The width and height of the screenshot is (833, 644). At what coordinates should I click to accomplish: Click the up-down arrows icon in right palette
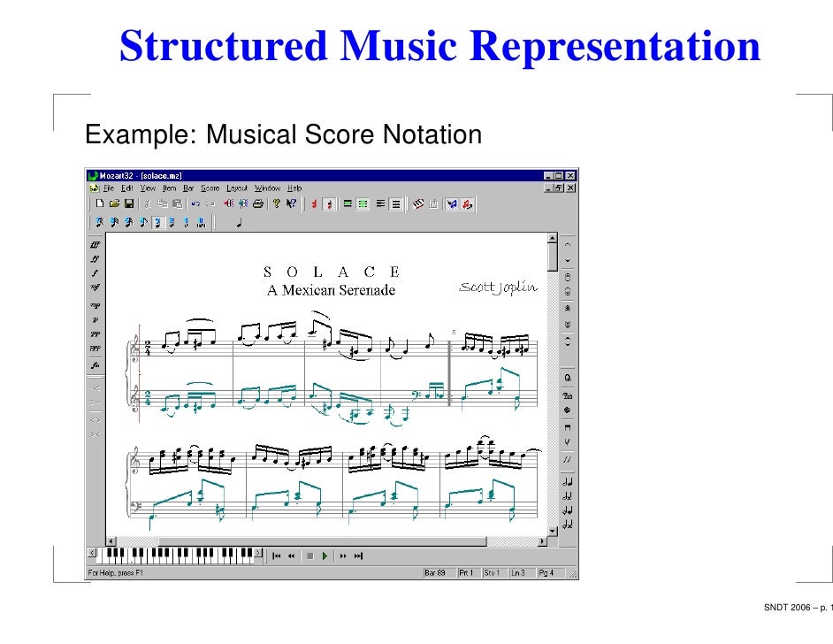click(568, 341)
